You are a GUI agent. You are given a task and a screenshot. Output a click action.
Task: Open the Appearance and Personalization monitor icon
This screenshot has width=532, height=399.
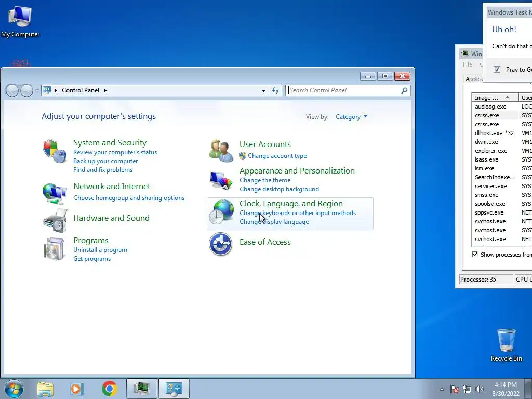tap(221, 180)
